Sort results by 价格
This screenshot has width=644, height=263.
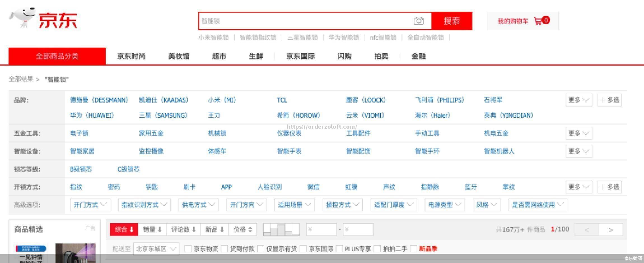(243, 229)
